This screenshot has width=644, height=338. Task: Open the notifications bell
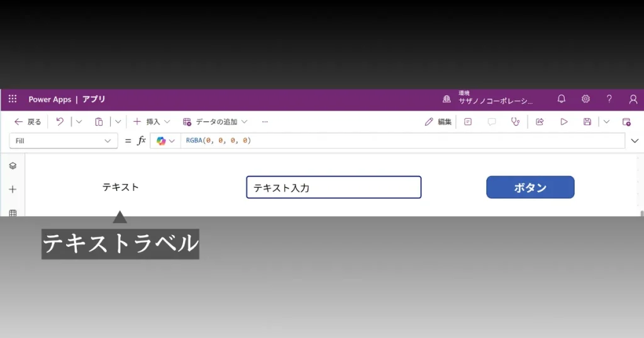click(x=562, y=99)
